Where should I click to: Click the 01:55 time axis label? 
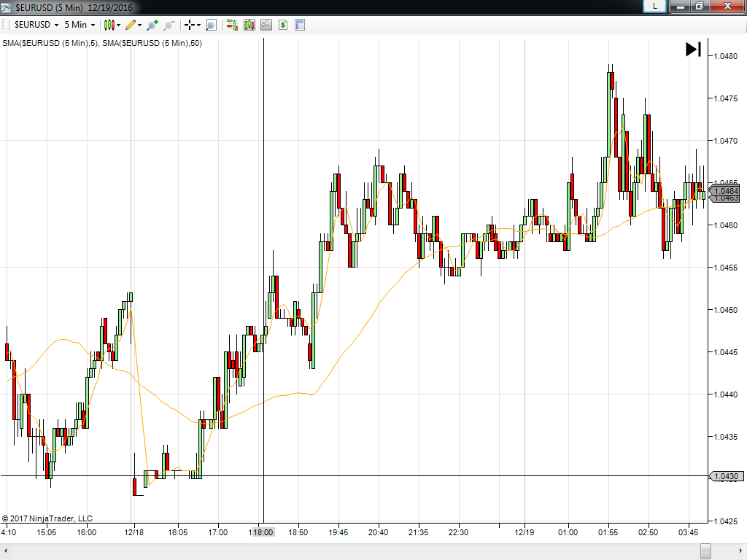click(x=608, y=532)
